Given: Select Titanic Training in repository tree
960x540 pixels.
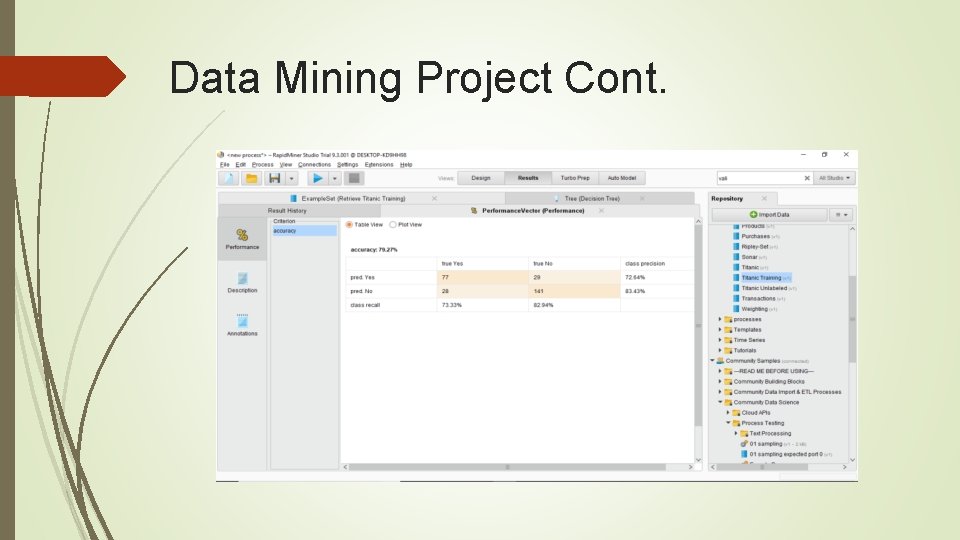Looking at the screenshot, I should pos(762,278).
